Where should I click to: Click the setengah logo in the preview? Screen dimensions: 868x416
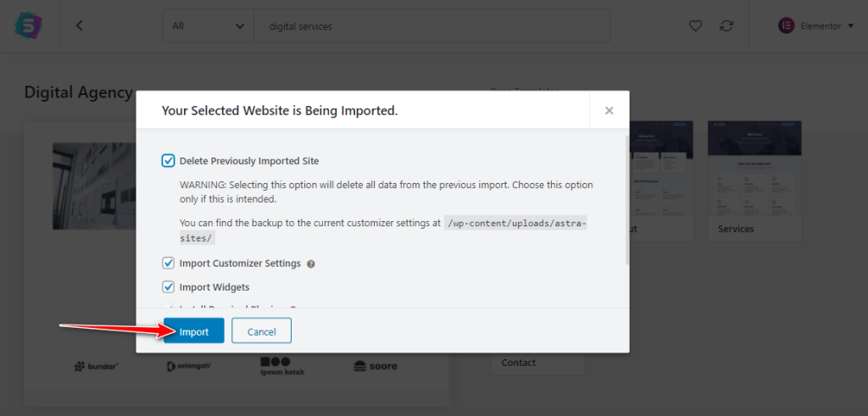click(189, 366)
